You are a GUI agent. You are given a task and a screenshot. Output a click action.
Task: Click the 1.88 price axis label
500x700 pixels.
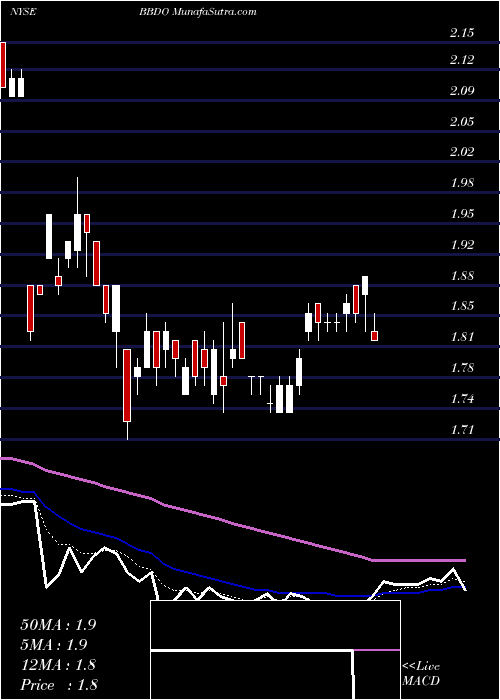[x=462, y=275]
